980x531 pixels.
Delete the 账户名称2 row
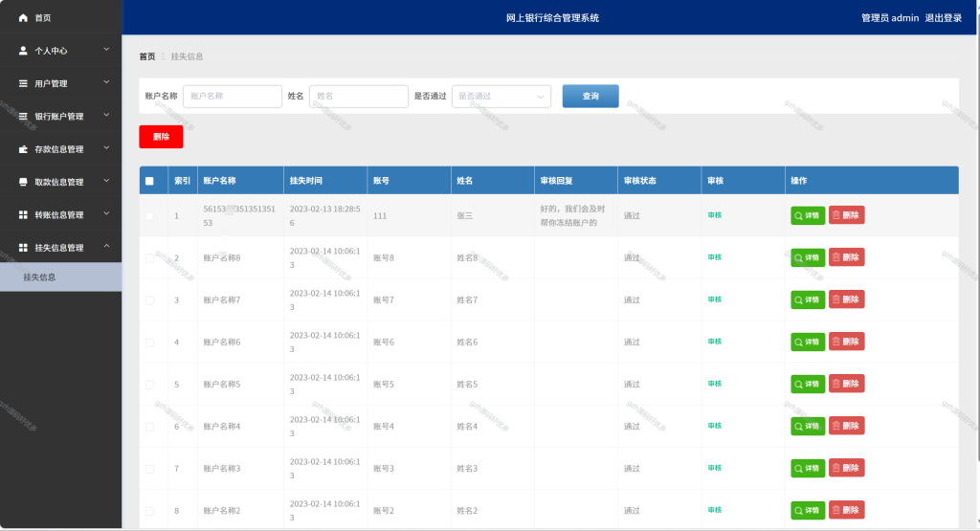click(x=846, y=510)
